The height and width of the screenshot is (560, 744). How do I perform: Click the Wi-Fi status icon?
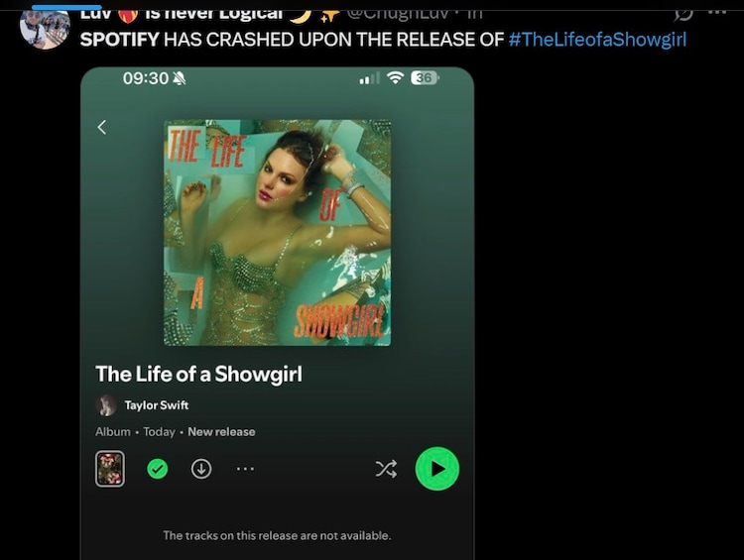tap(395, 77)
